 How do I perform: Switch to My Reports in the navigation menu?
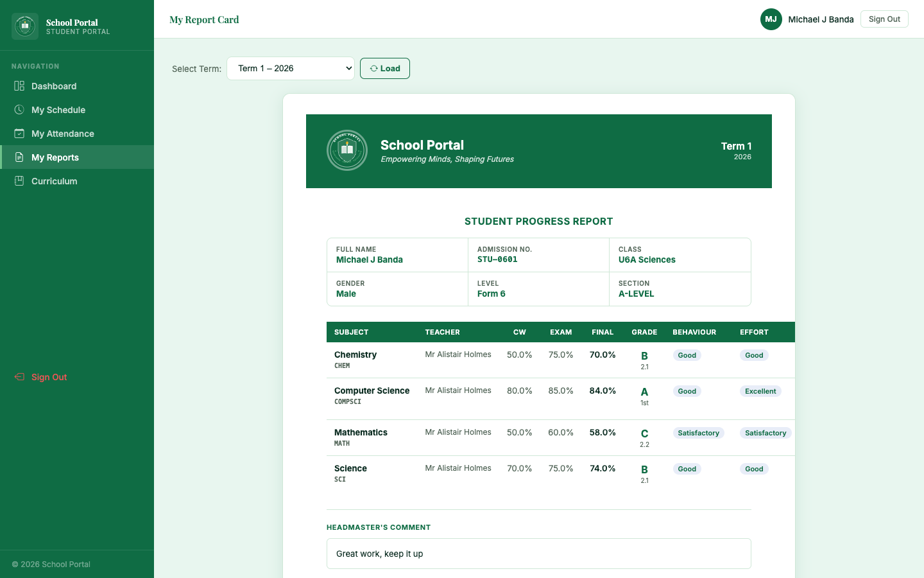pos(55,157)
